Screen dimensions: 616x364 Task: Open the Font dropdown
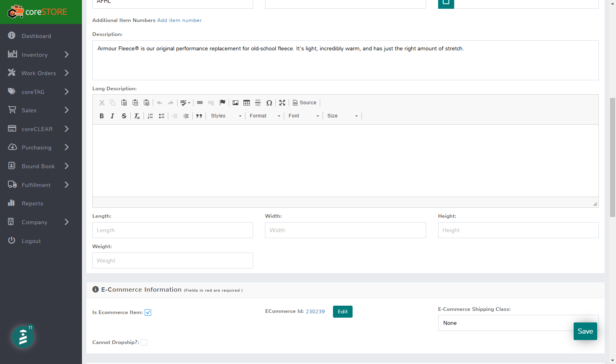point(304,116)
